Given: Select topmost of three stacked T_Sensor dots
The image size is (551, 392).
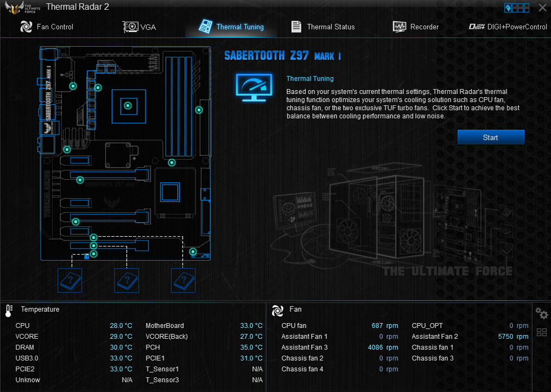Looking at the screenshot, I should (x=93, y=237).
